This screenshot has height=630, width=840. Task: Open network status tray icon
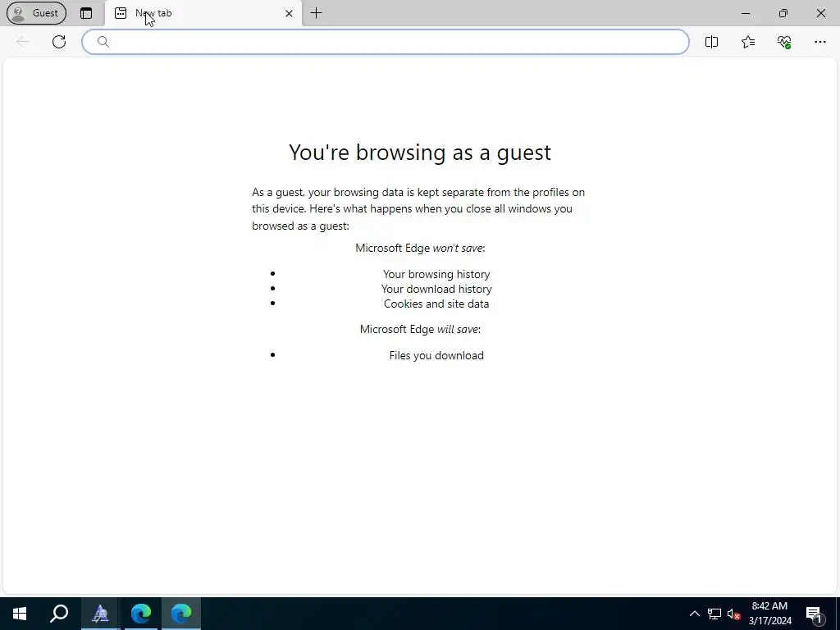coord(714,614)
